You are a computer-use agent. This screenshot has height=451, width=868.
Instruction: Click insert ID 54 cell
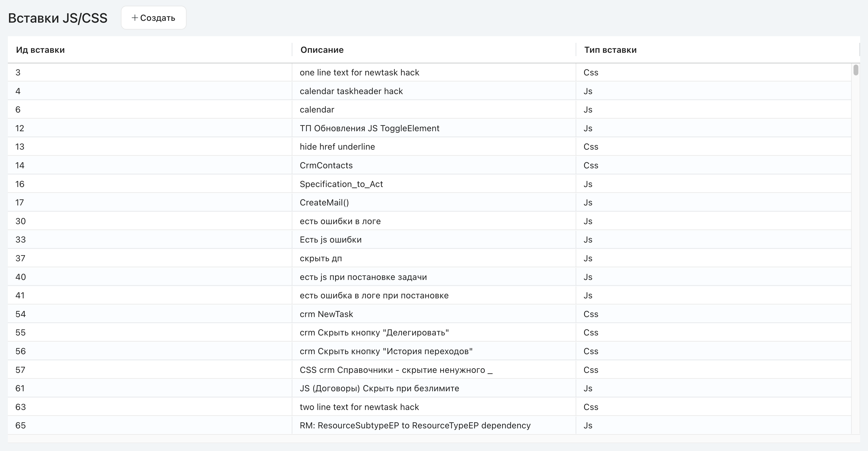(x=149, y=314)
